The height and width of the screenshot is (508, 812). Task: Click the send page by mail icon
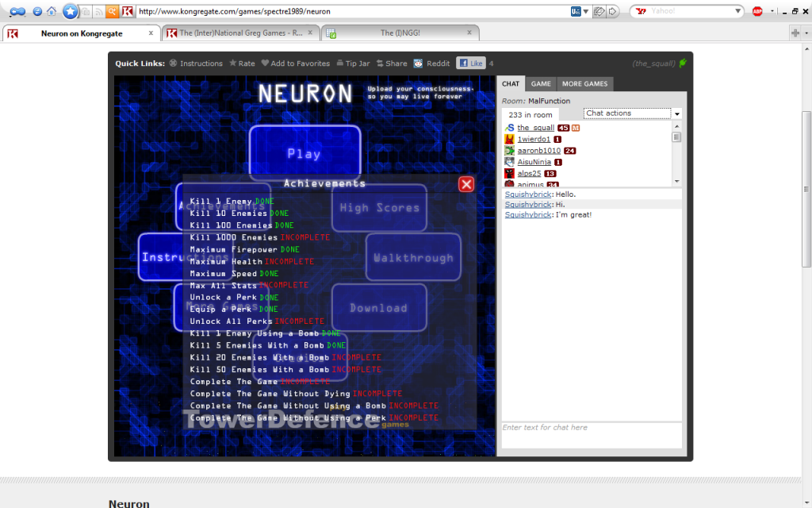pos(599,11)
